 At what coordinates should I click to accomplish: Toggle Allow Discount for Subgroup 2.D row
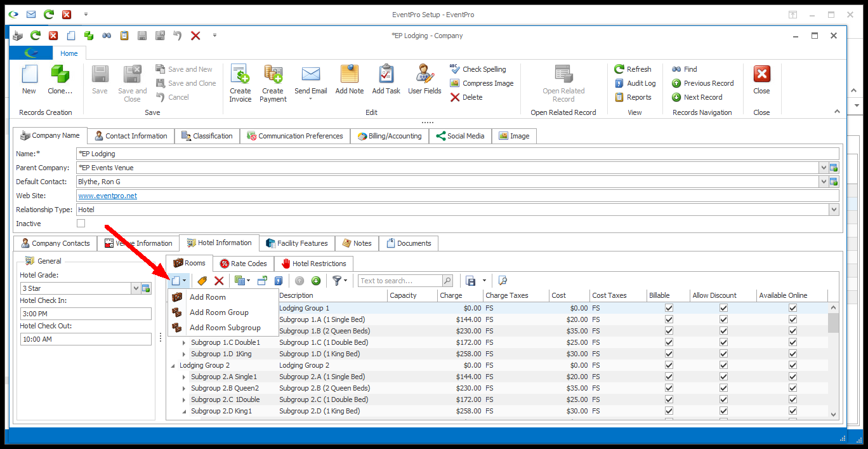pos(723,411)
